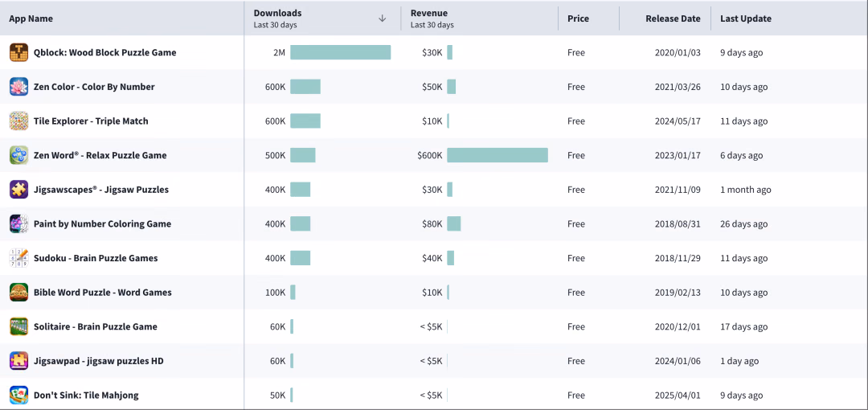Screen dimensions: 868x410
Task: Click the Paint by Number revenue bar
Action: point(454,223)
